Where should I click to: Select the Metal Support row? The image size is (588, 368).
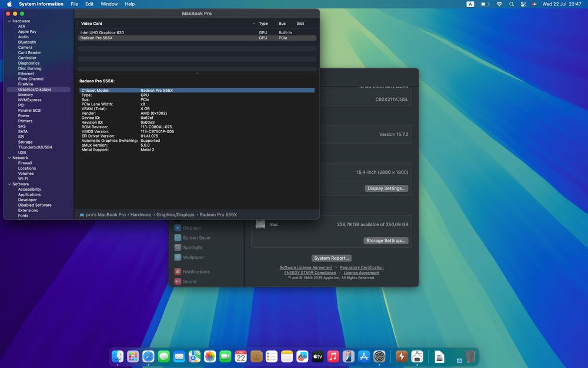pyautogui.click(x=197, y=150)
